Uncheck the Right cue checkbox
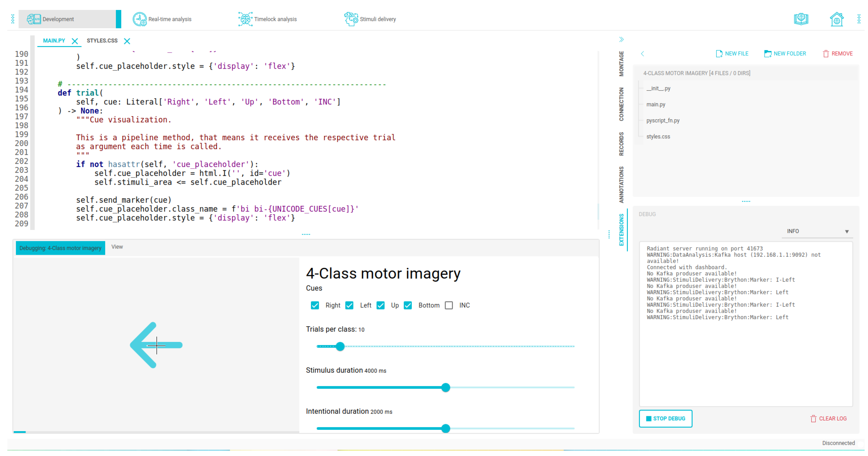This screenshot has height=456, width=868. tap(315, 305)
